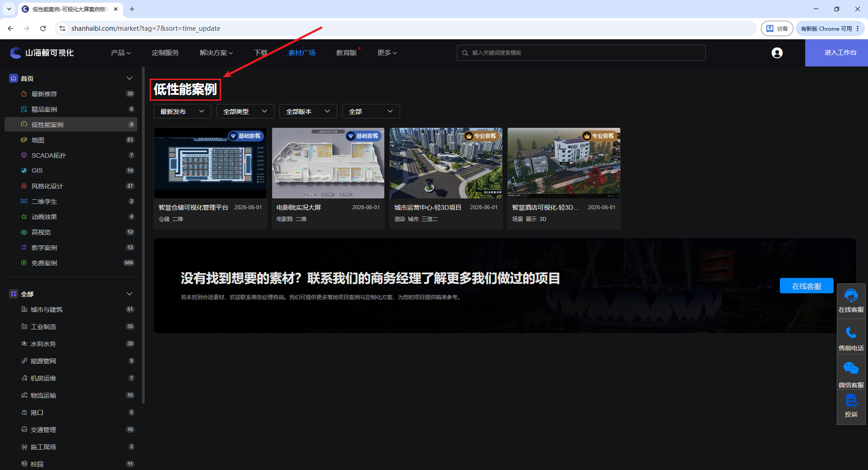Image resolution: width=868 pixels, height=470 pixels.
Task: Click the 能源管网 icon
Action: point(24,361)
